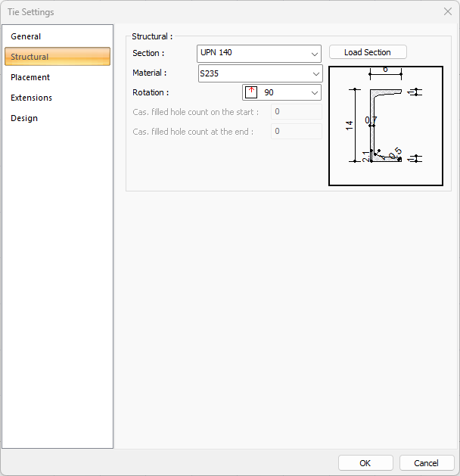
Task: Open the Rotation dropdown arrow
Action: (314, 93)
